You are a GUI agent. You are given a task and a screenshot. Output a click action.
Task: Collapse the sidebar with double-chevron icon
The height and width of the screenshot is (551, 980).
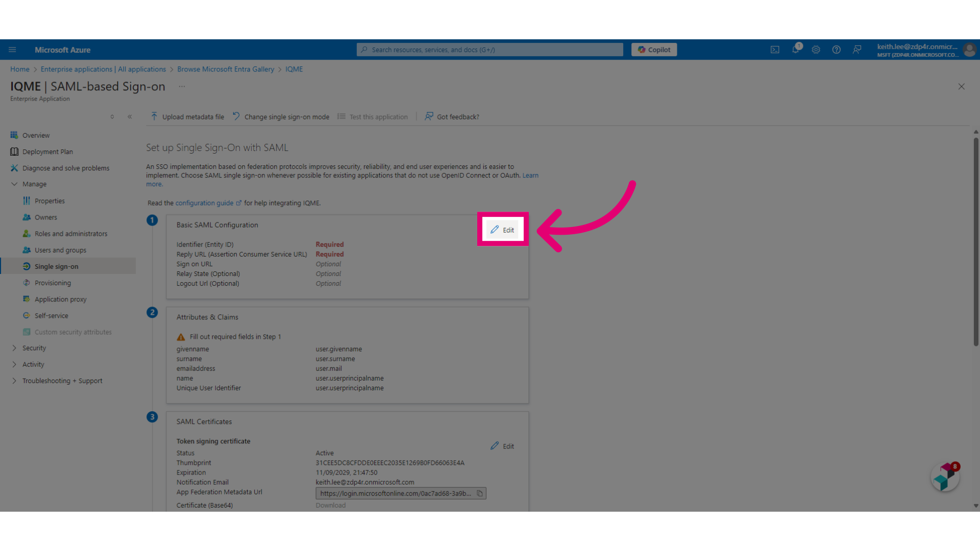coord(130,117)
